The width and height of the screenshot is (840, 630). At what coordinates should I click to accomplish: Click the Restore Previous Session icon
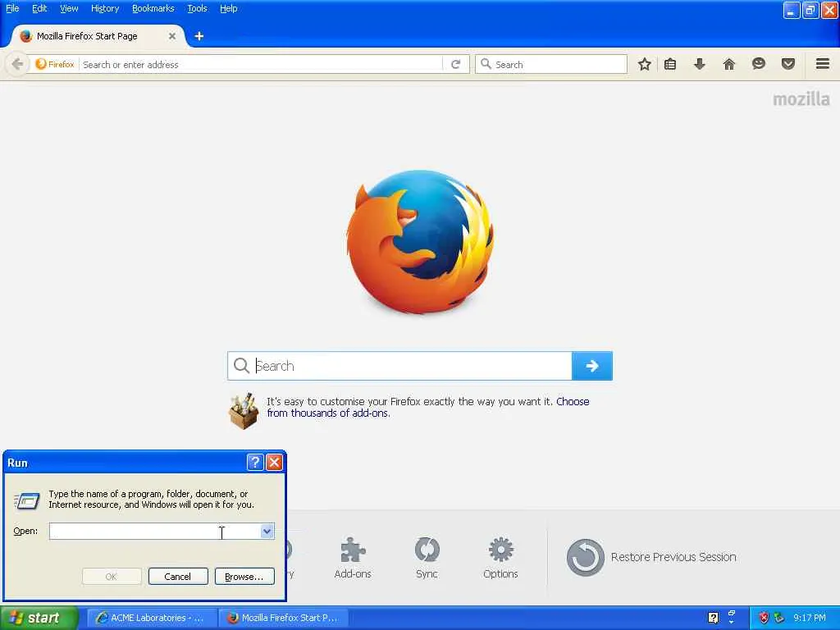(585, 558)
